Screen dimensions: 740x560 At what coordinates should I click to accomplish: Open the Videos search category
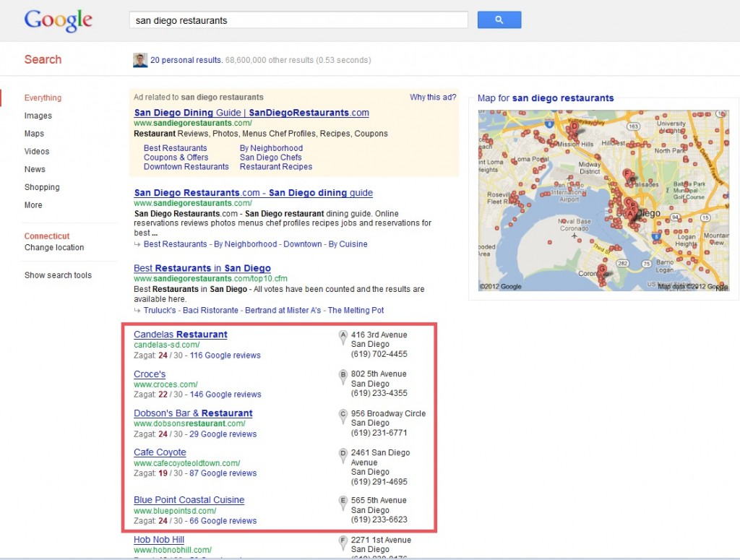tap(37, 152)
